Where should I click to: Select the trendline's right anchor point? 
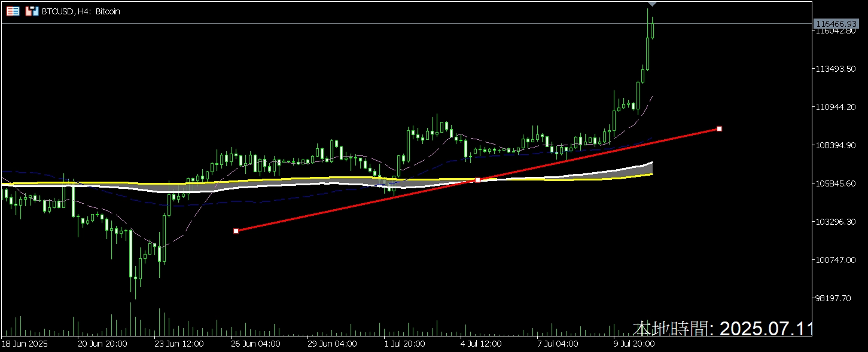coord(719,128)
